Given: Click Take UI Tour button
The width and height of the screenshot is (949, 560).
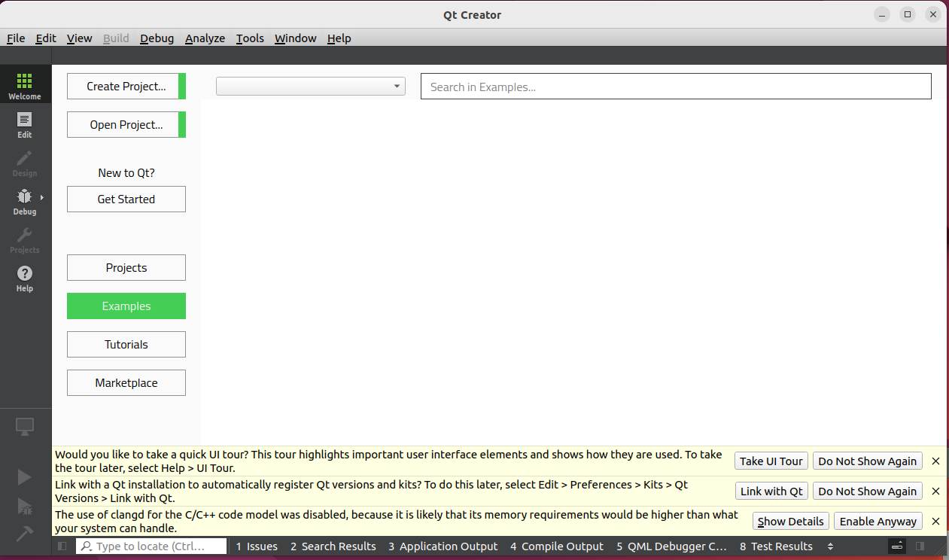Looking at the screenshot, I should [x=771, y=461].
